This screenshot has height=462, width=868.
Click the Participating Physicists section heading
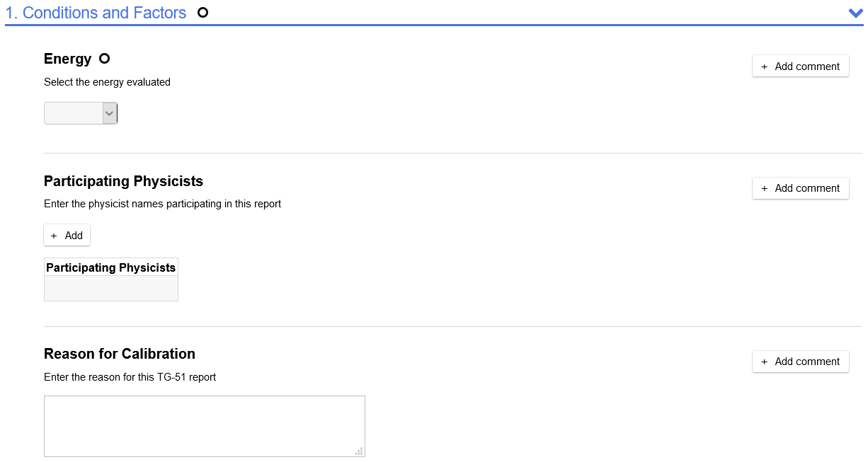(x=123, y=181)
